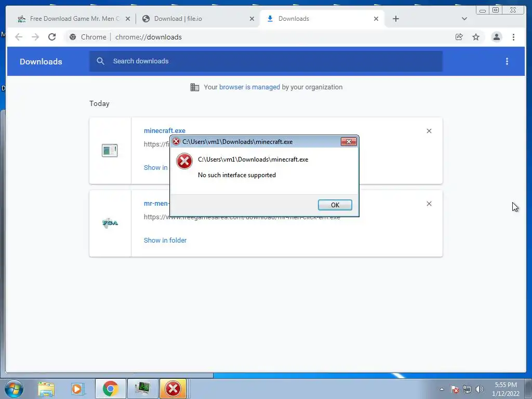Open the minecraft.exe download link
Viewport: 532px width, 399px height.
pos(165,130)
